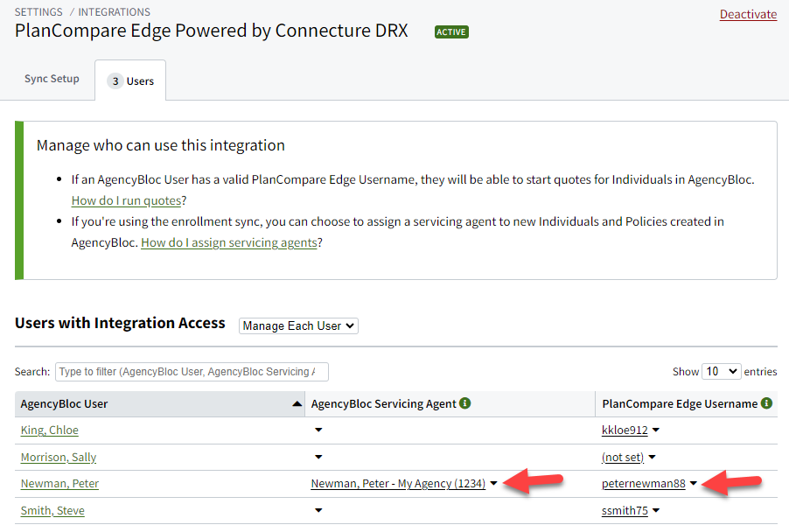Image resolution: width=789 pixels, height=532 pixels.
Task: Open user Newman, Peter
Action: click(x=59, y=484)
